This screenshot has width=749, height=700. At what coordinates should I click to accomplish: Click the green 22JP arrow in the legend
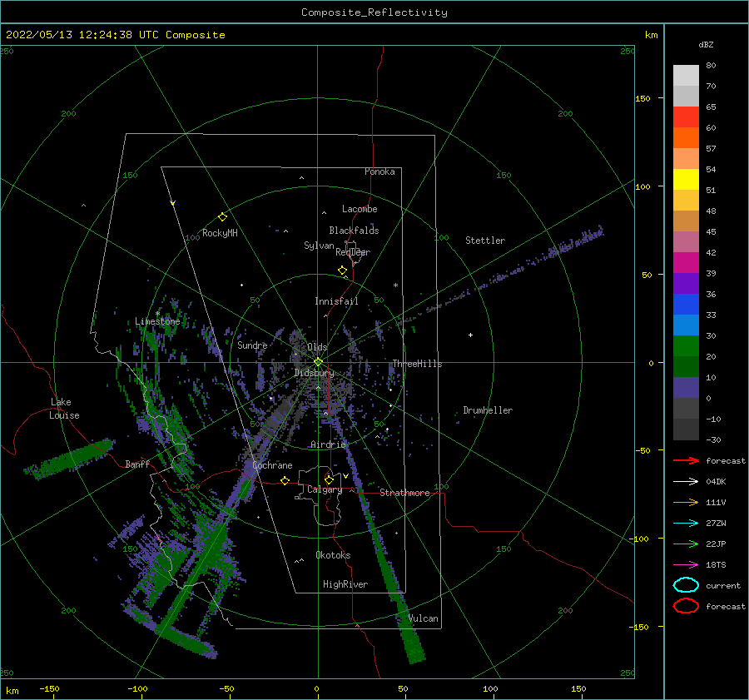(686, 544)
